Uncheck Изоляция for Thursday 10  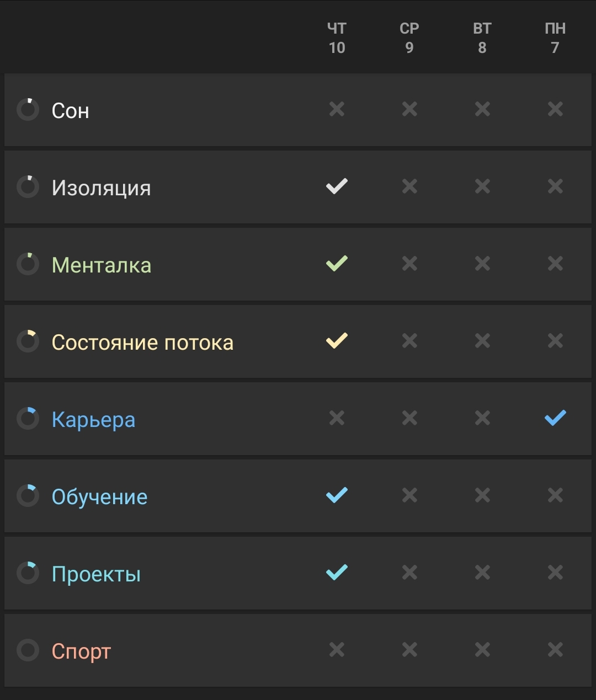coord(337,186)
